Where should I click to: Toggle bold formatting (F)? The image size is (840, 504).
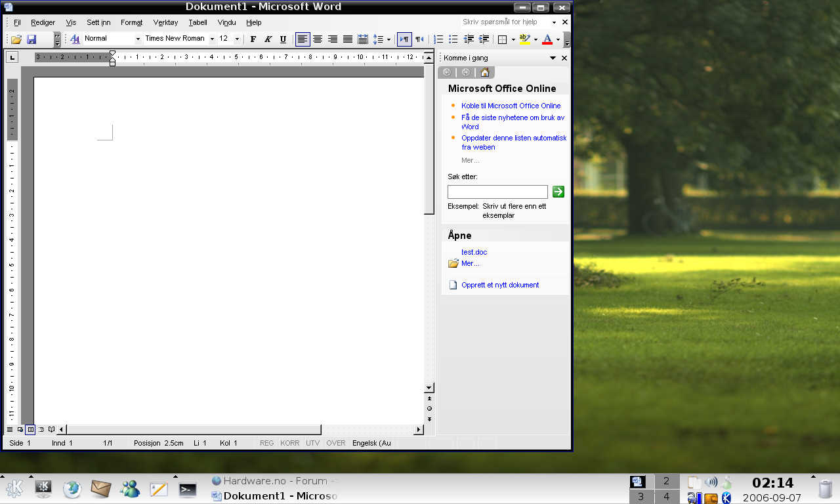[x=253, y=39]
